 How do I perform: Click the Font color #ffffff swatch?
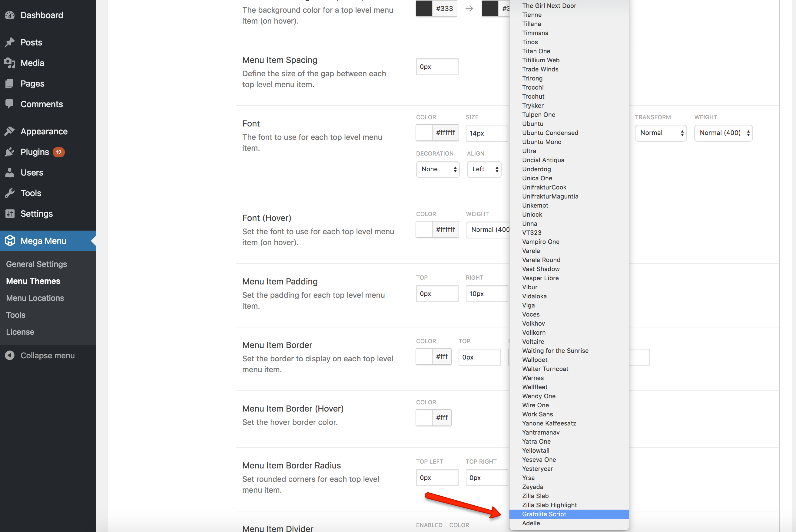pyautogui.click(x=424, y=133)
